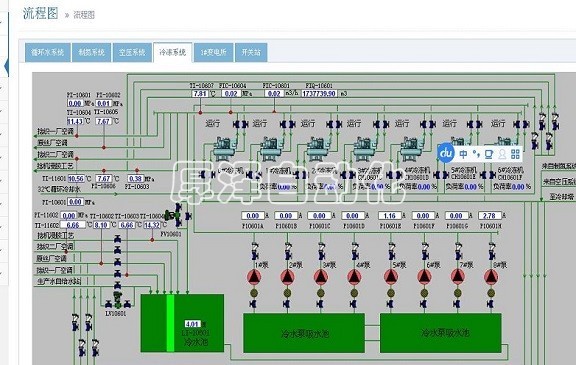Click the 流程图 breadcrumb link

coord(84,15)
